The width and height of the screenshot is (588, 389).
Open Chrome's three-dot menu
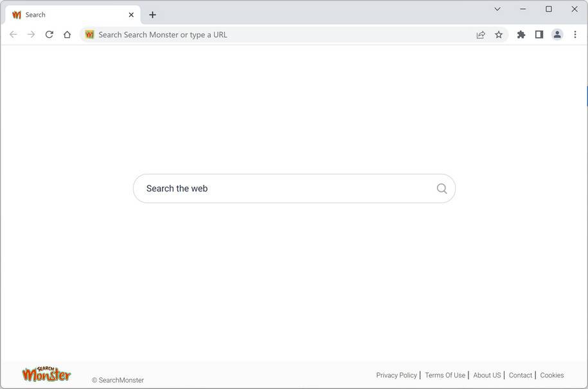pyautogui.click(x=575, y=35)
